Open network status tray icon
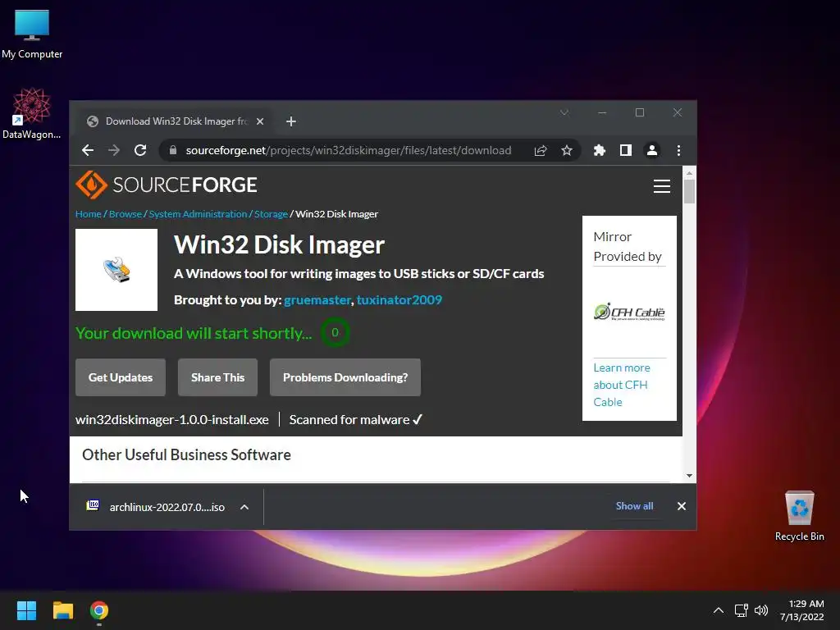Viewport: 840px width, 630px height. coord(742,610)
